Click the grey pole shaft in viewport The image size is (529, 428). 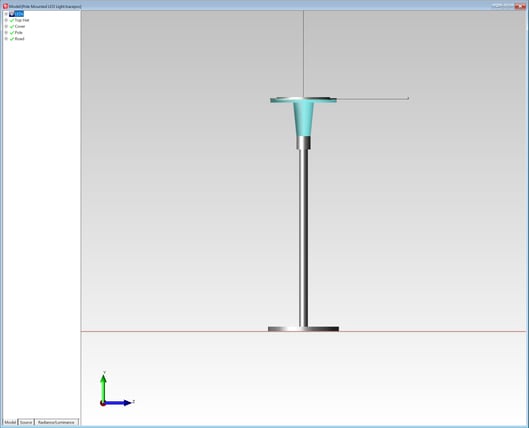click(x=303, y=238)
